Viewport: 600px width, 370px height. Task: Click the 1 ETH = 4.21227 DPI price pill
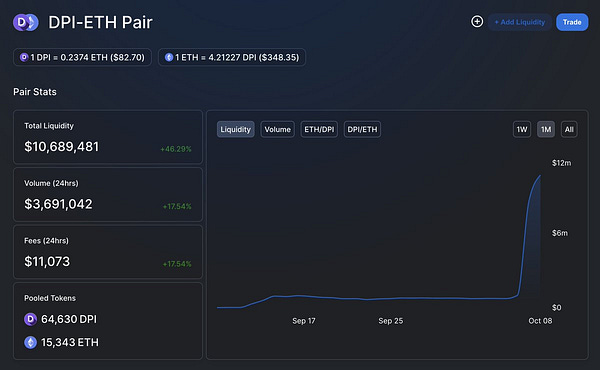232,57
